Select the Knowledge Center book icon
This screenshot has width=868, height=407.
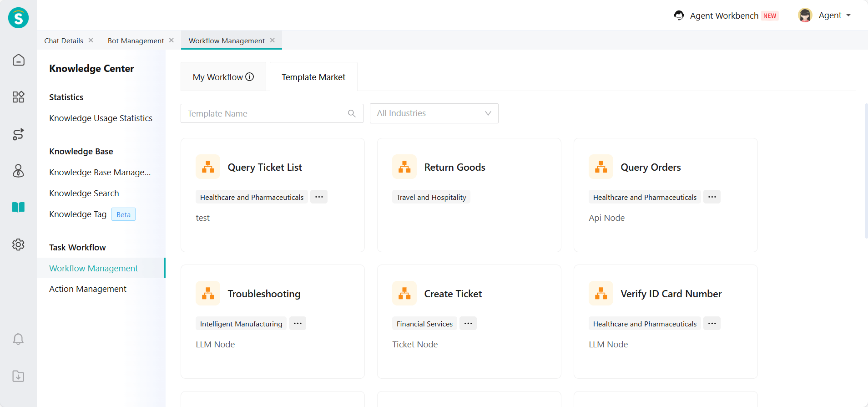pos(18,208)
